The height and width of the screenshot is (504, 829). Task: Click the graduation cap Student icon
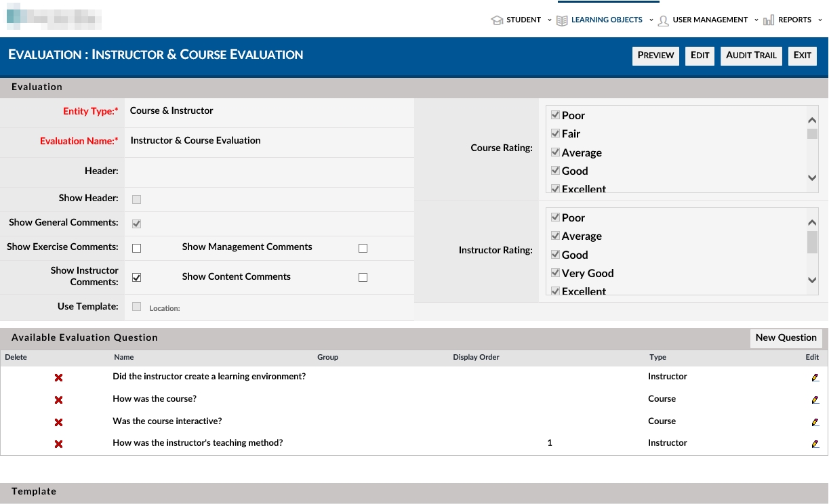pyautogui.click(x=497, y=20)
